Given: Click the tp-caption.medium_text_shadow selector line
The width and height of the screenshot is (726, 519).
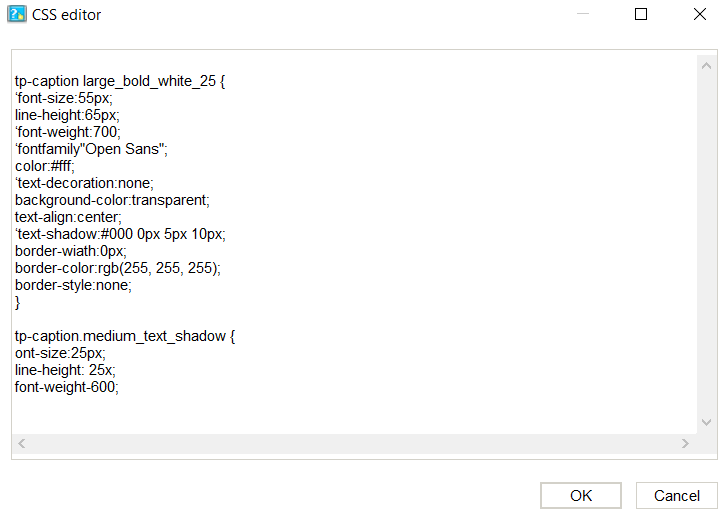Looking at the screenshot, I should coord(125,336).
